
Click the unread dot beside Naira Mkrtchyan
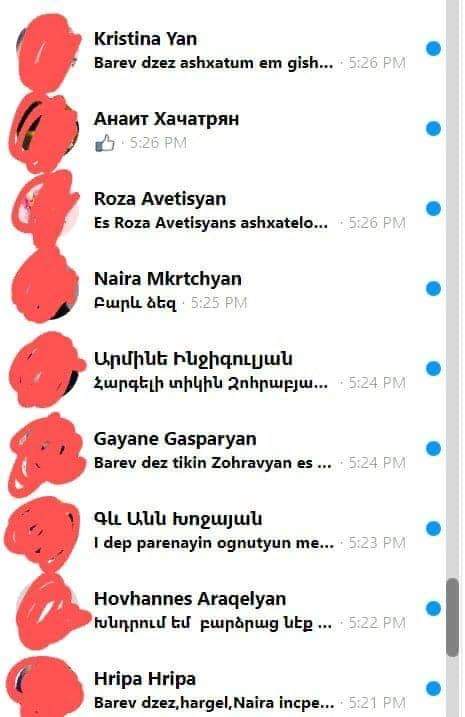(433, 289)
